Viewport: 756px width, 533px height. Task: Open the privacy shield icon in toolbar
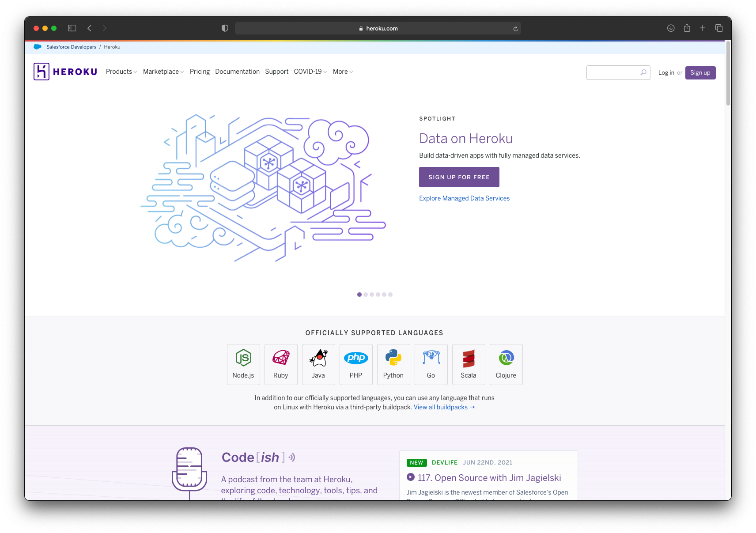pos(225,28)
